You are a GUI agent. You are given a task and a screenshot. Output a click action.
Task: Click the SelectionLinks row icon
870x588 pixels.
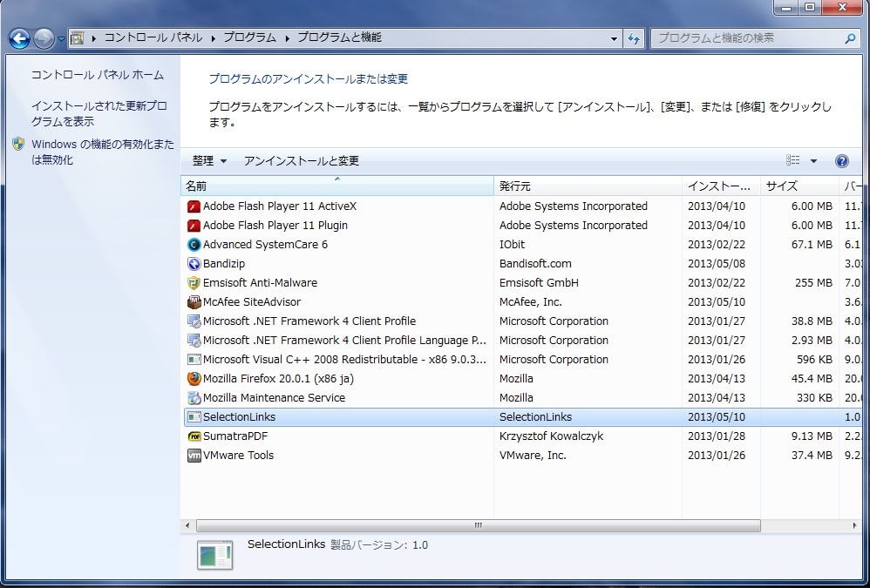pos(194,417)
